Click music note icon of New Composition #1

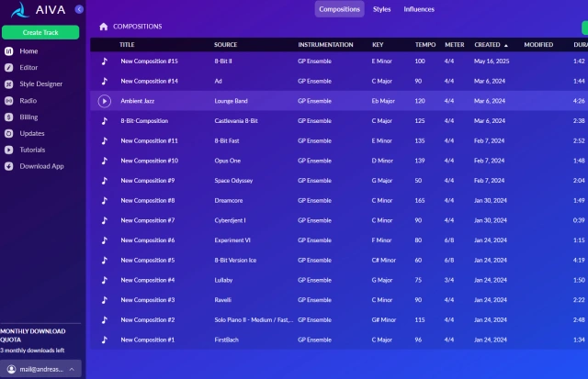[105, 340]
